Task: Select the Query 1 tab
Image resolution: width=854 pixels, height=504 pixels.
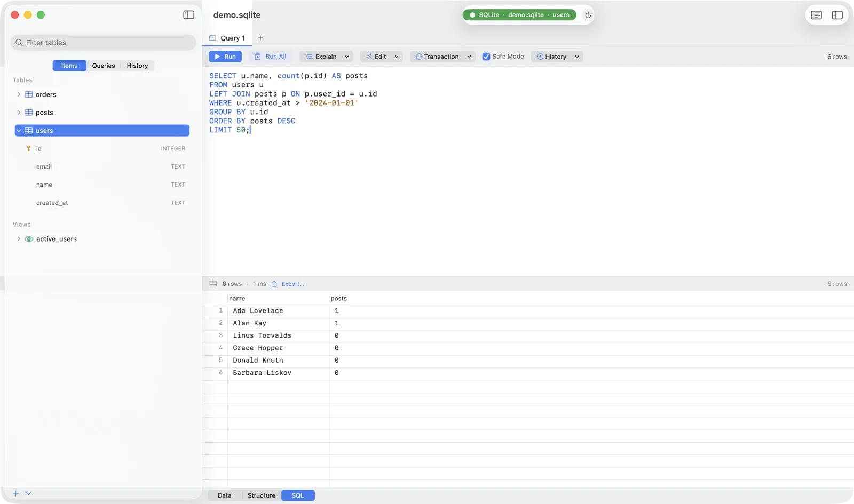Action: click(x=227, y=38)
